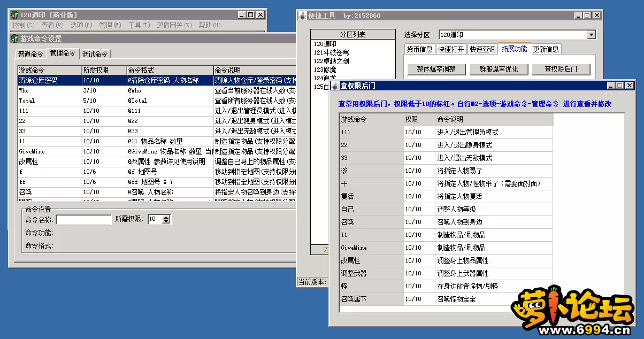Click the 怪 row in 查权限后门

446,286
